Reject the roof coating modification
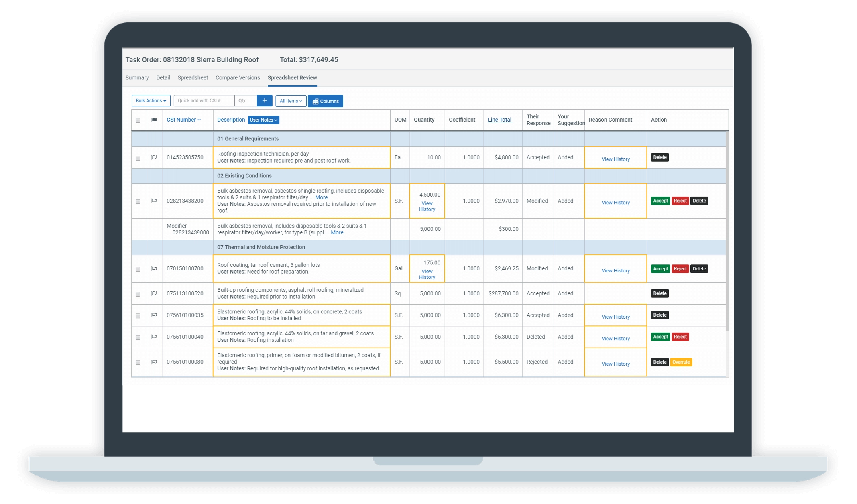Viewport: 857px width, 504px height. click(x=680, y=269)
